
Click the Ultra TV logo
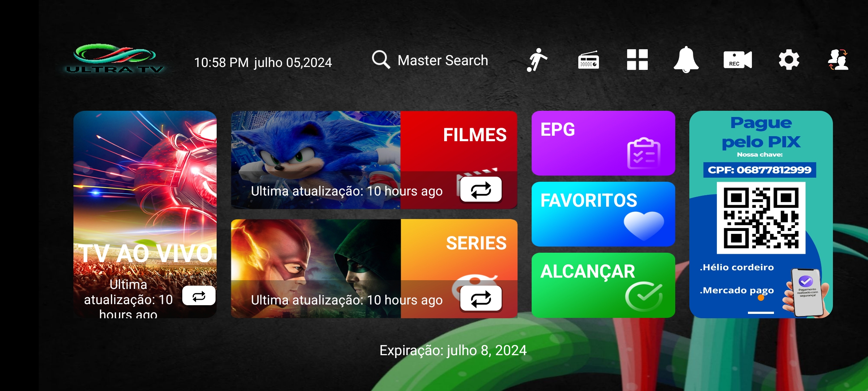(x=115, y=59)
